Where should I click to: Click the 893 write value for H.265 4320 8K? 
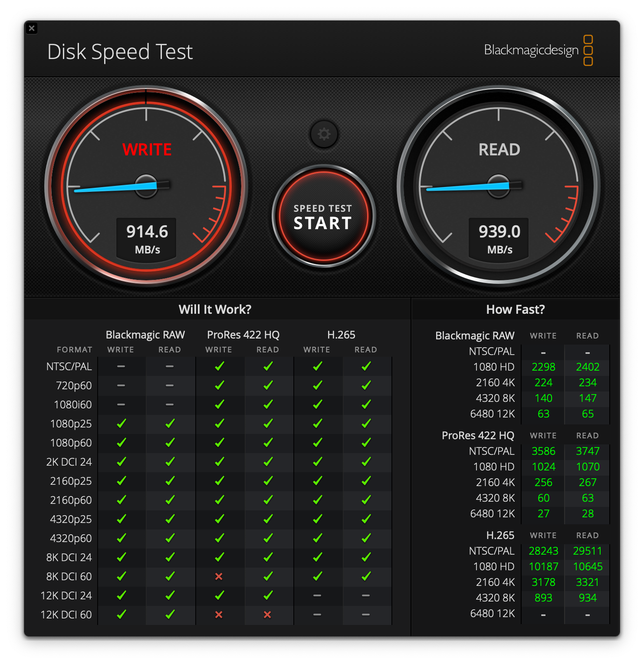tap(543, 598)
